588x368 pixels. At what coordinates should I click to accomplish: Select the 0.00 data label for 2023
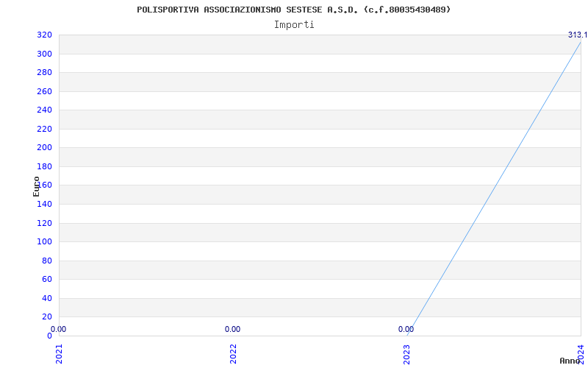(x=406, y=329)
